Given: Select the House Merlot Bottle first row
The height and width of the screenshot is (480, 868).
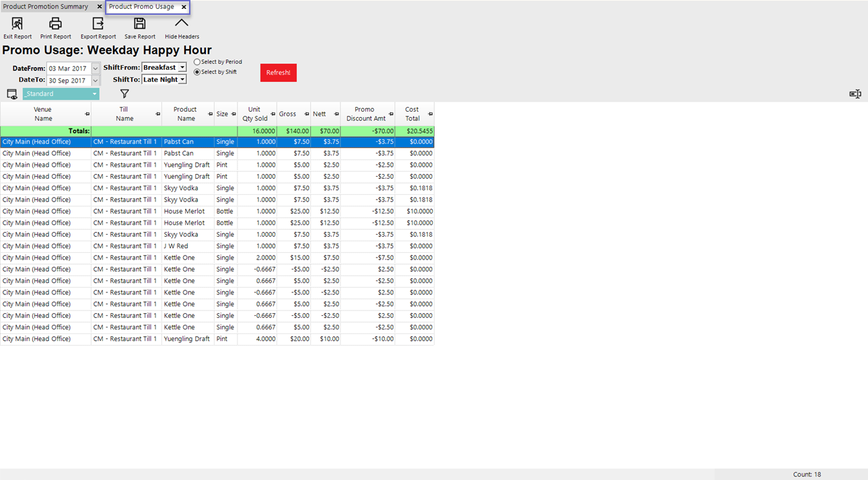Looking at the screenshot, I should [184, 211].
